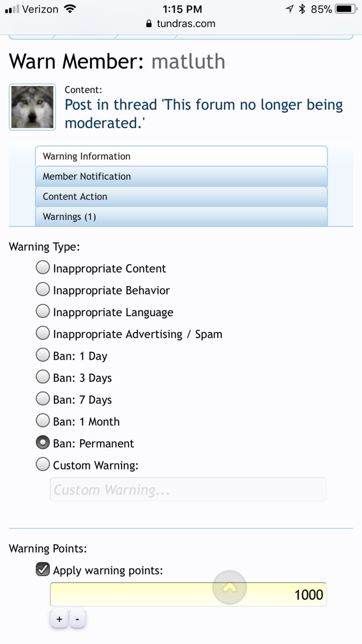Tap the cellular signal bars icon
The image size is (362, 644).
pyautogui.click(x=12, y=9)
